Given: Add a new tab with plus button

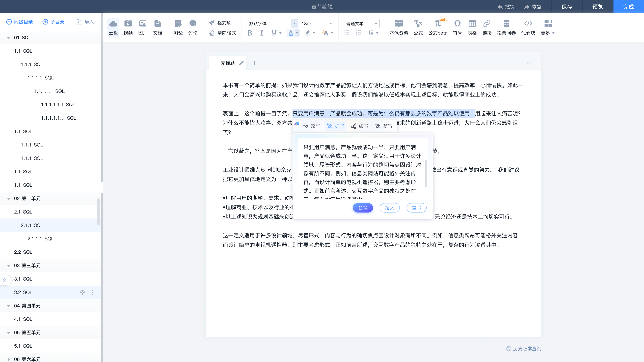Looking at the screenshot, I should [x=255, y=63].
